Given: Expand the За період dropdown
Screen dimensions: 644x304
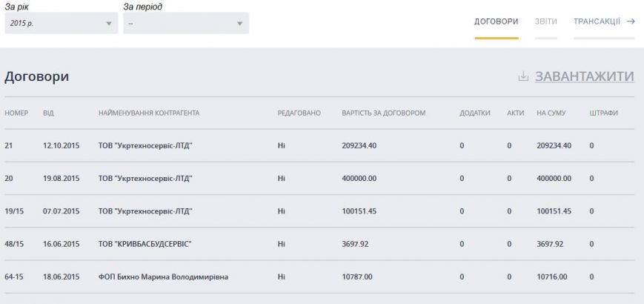Looking at the screenshot, I should point(186,23).
